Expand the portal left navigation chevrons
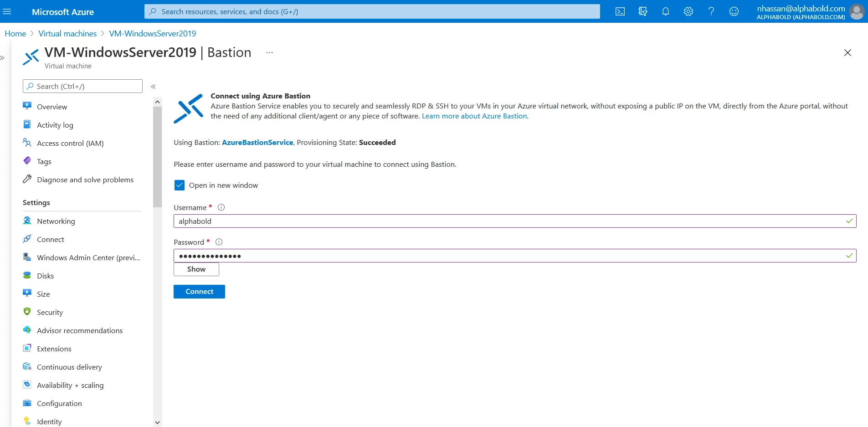Image resolution: width=868 pixels, height=427 pixels. point(2,58)
